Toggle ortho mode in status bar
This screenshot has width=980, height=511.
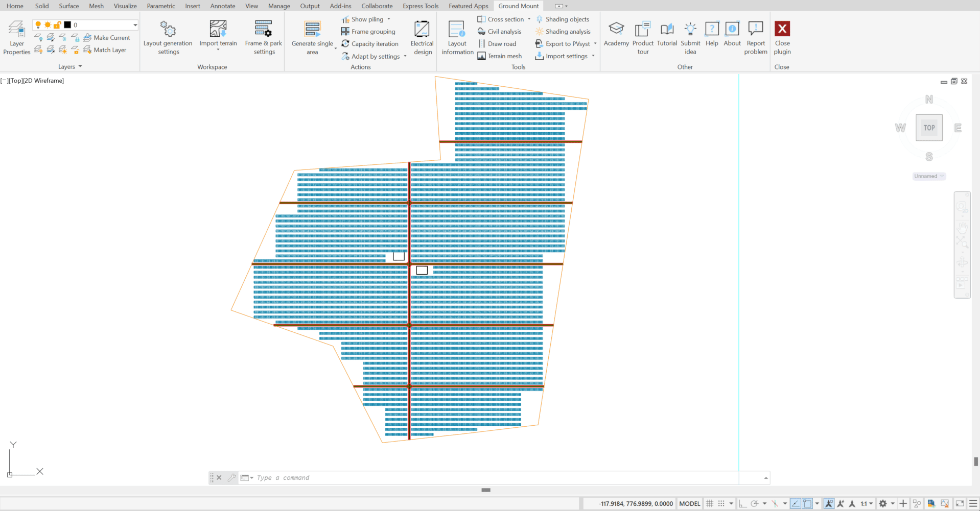coord(742,504)
